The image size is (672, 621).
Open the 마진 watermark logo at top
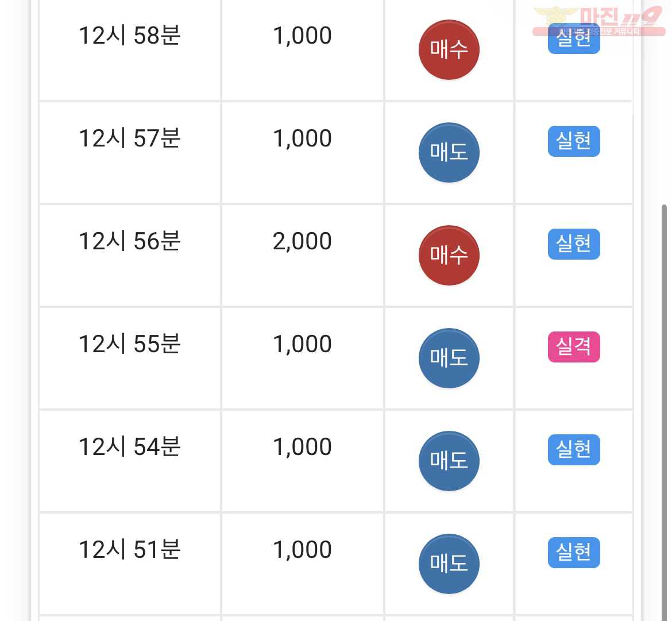point(598,21)
